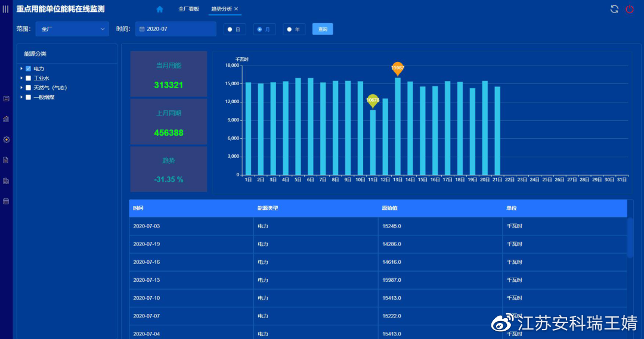Check the 一般烟煤 checkbox
The image size is (644, 339).
tap(29, 97)
